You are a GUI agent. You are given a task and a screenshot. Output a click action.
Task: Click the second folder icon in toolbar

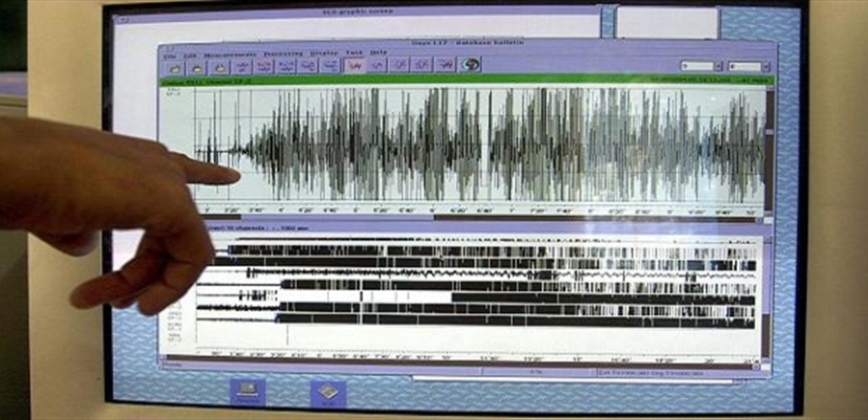[197, 67]
